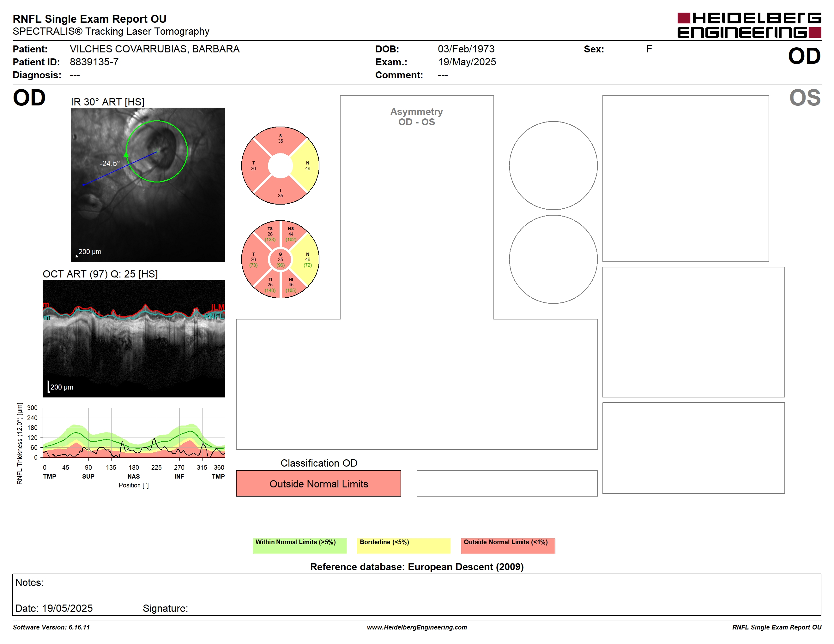
Task: Click the OCT ART B-scan image
Action: click(134, 338)
